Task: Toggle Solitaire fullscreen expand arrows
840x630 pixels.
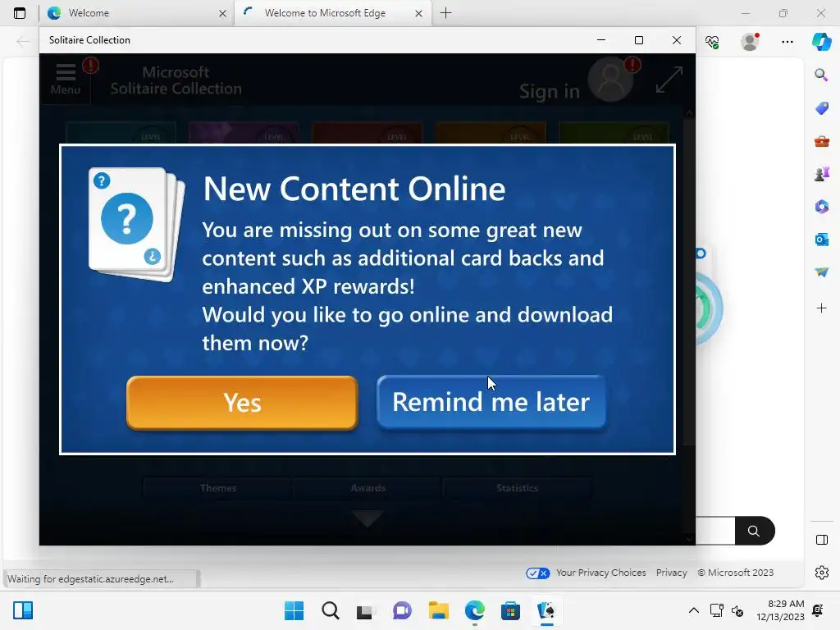Action: 669,80
